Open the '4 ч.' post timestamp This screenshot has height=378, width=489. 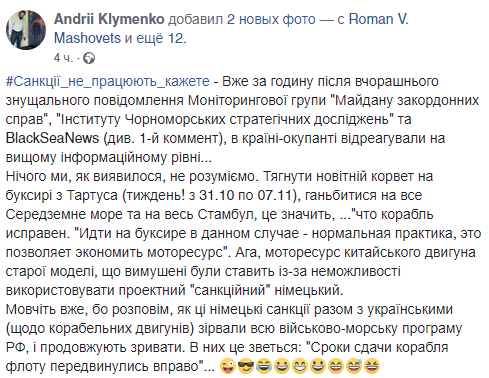point(63,58)
